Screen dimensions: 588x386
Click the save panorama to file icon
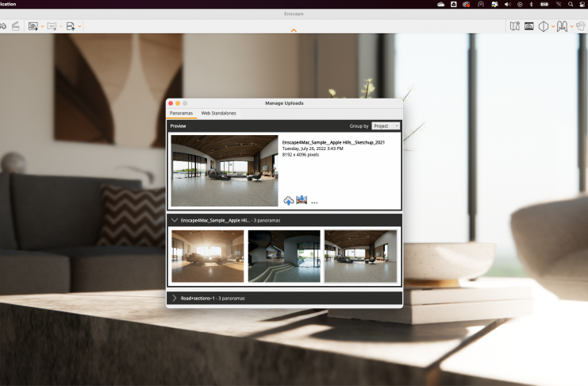302,201
